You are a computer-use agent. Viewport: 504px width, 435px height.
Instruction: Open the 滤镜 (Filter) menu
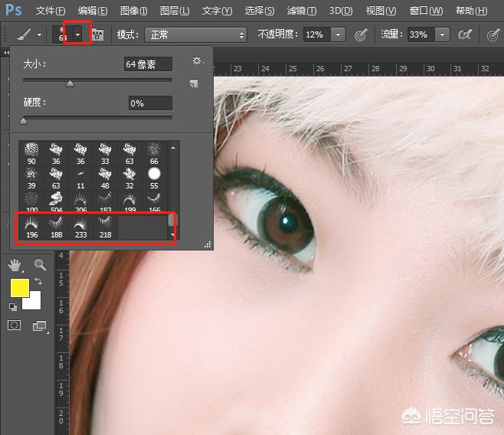(301, 11)
